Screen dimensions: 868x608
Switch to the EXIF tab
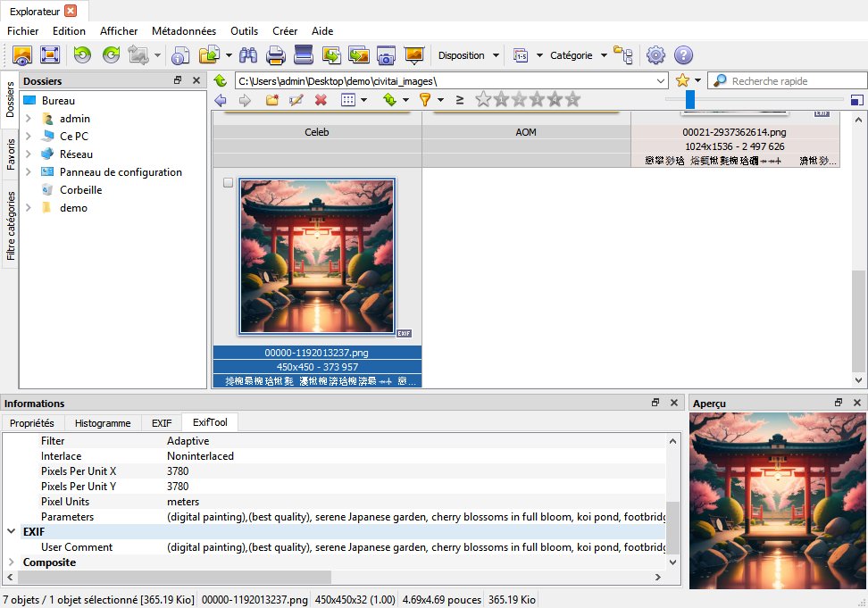[162, 422]
